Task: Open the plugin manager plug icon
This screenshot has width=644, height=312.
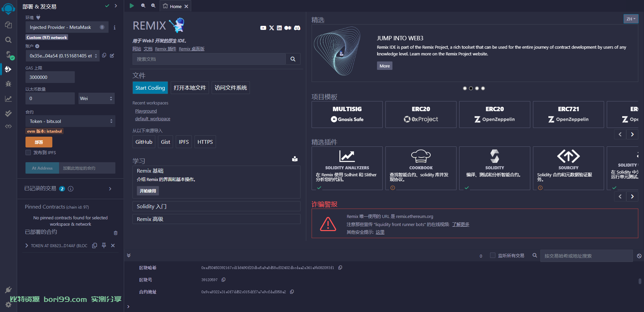Action: click(8, 290)
